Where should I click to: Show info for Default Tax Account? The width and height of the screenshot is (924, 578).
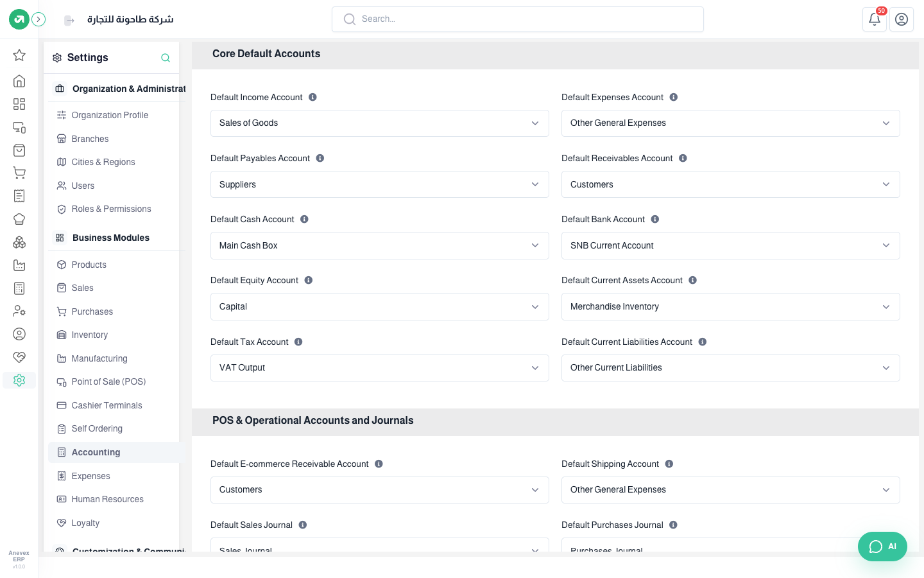[x=298, y=342]
